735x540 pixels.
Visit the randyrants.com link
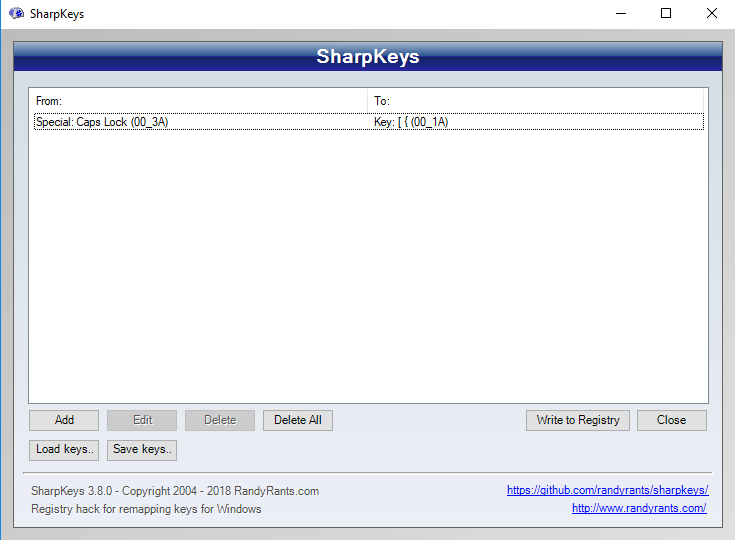point(639,508)
